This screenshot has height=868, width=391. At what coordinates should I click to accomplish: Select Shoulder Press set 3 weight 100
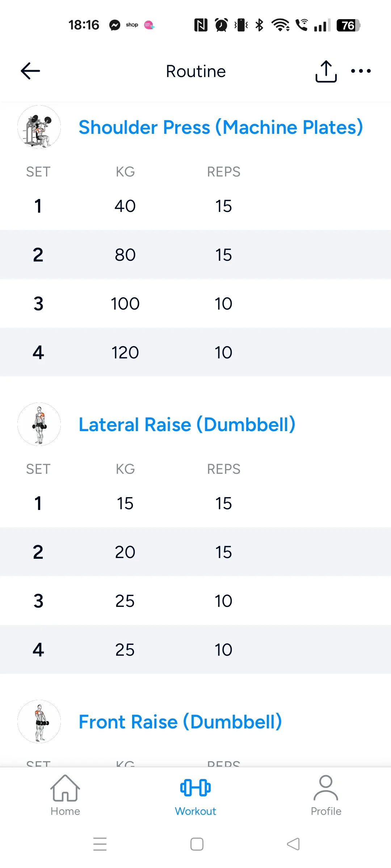[125, 303]
